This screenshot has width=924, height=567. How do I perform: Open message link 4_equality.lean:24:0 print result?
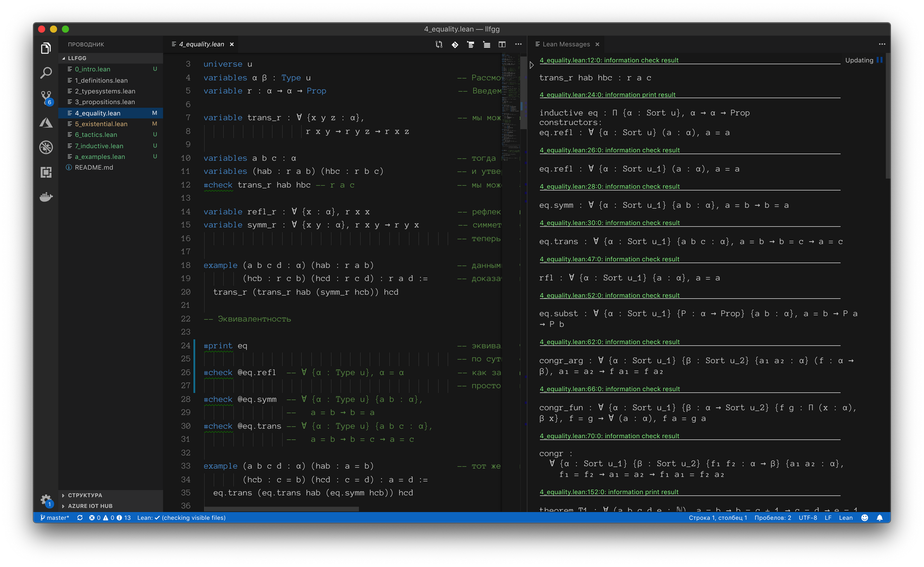click(x=608, y=95)
